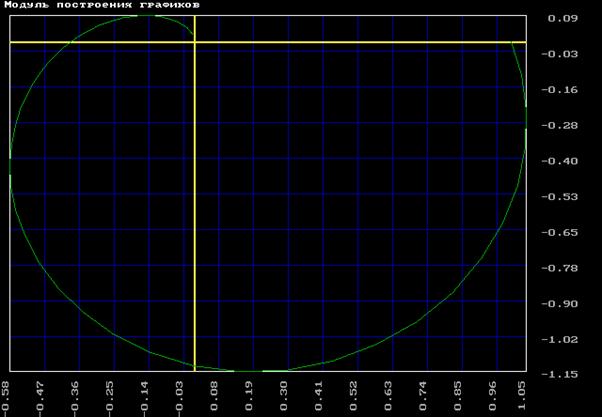602x417 pixels.
Task: Click the intersection of the yellow axis lines
Action: [194, 42]
